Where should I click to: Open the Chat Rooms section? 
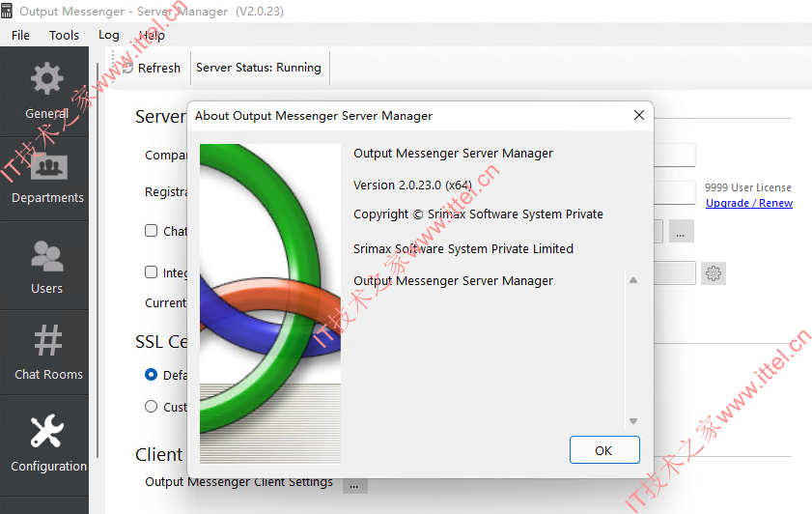[x=45, y=353]
